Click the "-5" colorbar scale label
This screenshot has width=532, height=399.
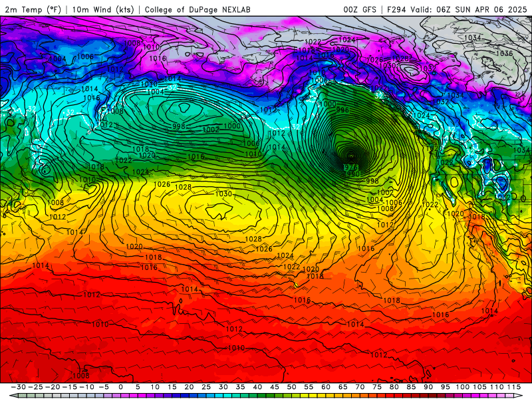pos(104,387)
